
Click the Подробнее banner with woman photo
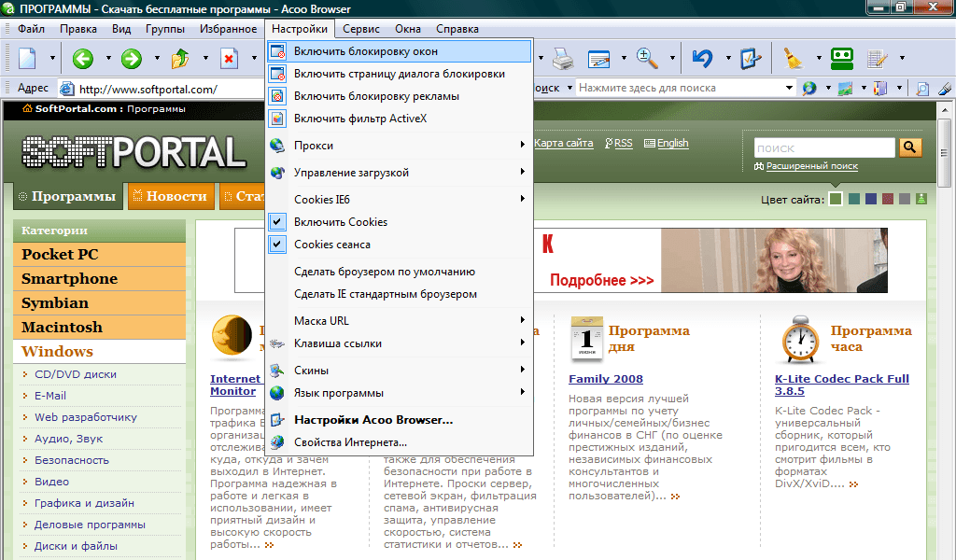(x=710, y=260)
